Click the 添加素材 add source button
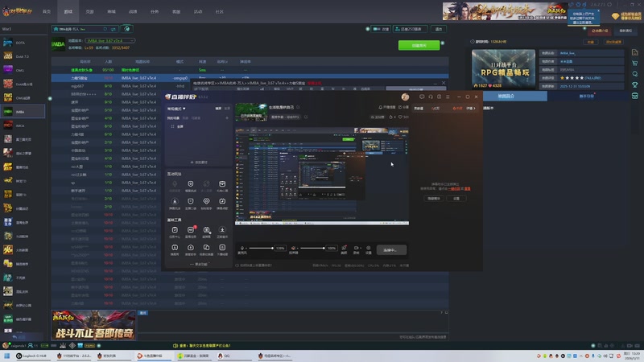 click(x=199, y=162)
